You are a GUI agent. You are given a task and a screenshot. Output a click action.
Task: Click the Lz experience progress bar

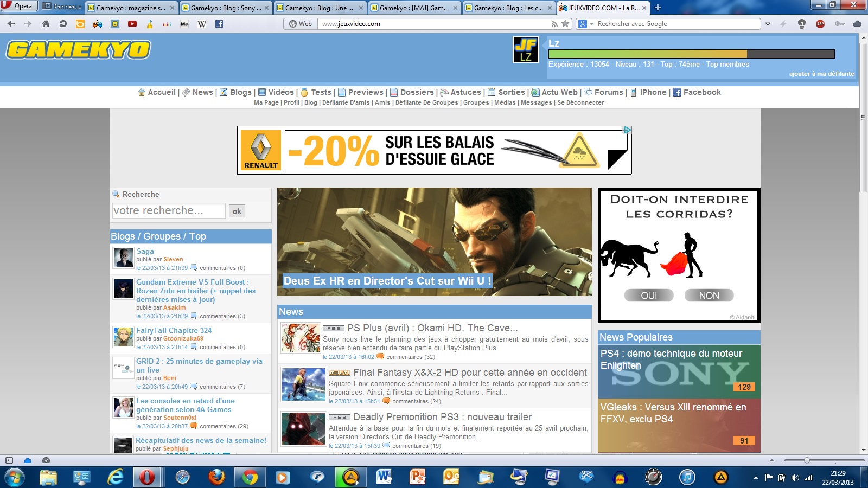(x=691, y=54)
